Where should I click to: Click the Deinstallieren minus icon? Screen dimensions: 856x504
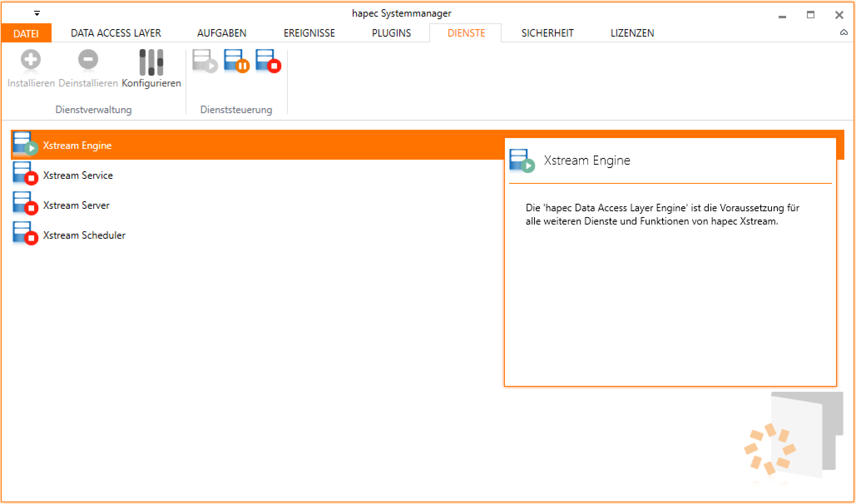pyautogui.click(x=88, y=60)
